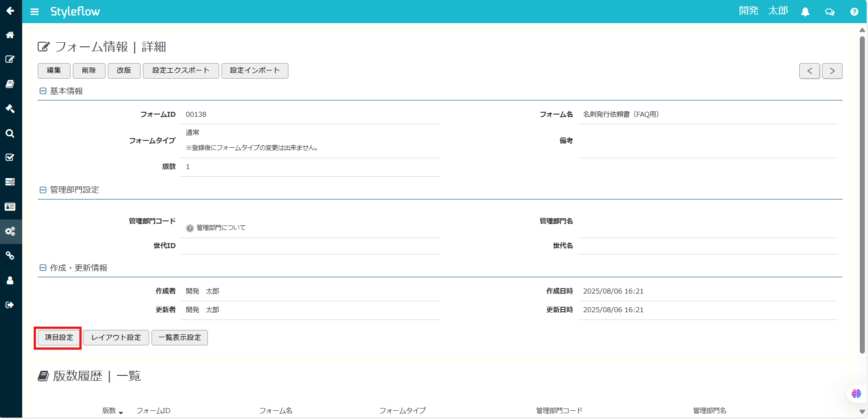The height and width of the screenshot is (419, 868).
Task: Collapse the 基本情報 section
Action: click(43, 90)
